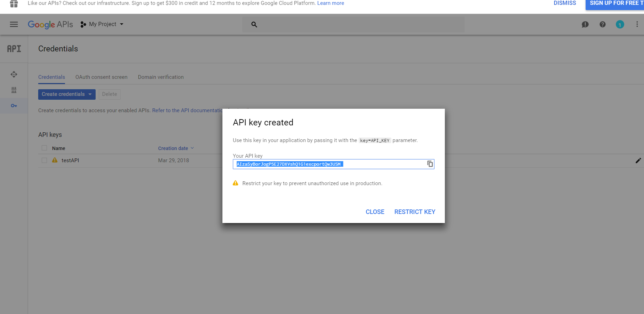Switch to Domain verification tab
This screenshot has width=644, height=314.
[161, 77]
